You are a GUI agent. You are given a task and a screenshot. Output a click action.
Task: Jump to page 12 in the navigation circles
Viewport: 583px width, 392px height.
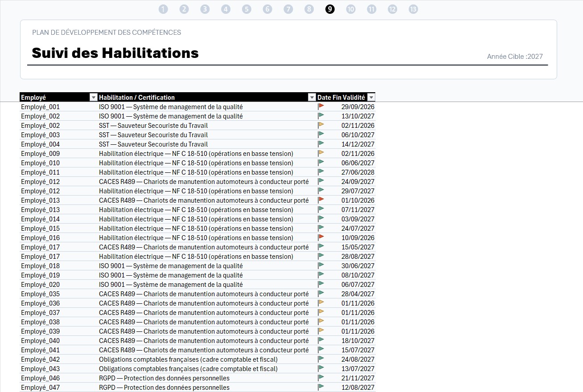393,9
